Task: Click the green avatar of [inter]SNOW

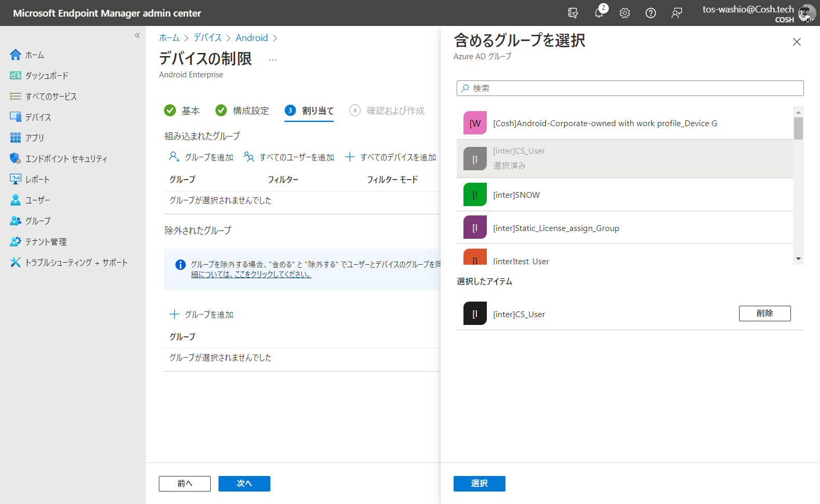Action: point(475,195)
